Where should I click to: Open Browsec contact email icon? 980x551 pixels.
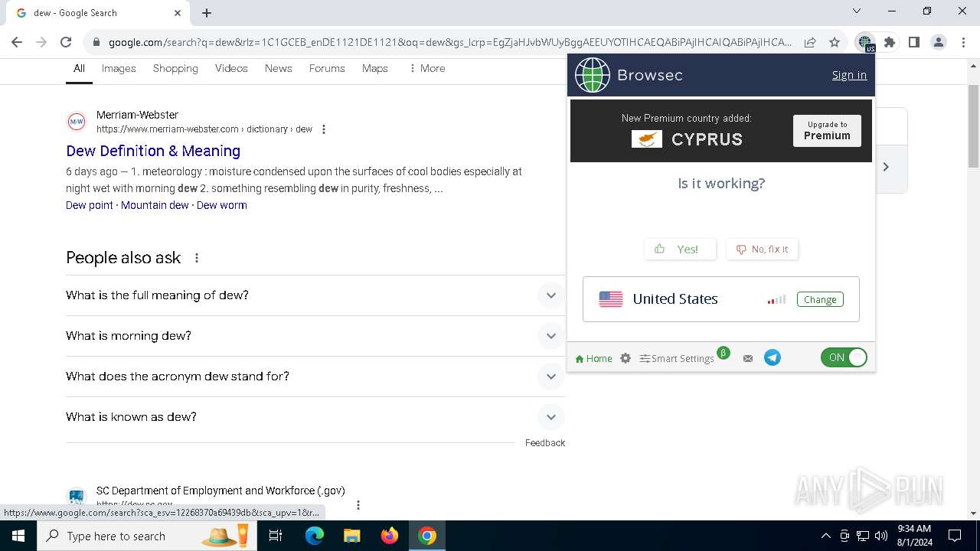tap(748, 358)
